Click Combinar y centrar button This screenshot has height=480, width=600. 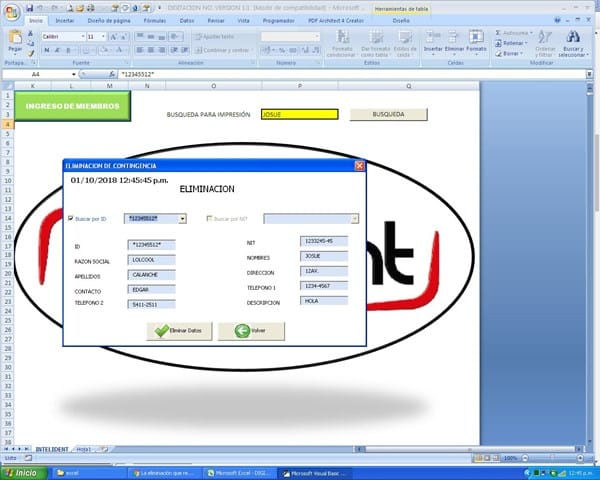[224, 50]
